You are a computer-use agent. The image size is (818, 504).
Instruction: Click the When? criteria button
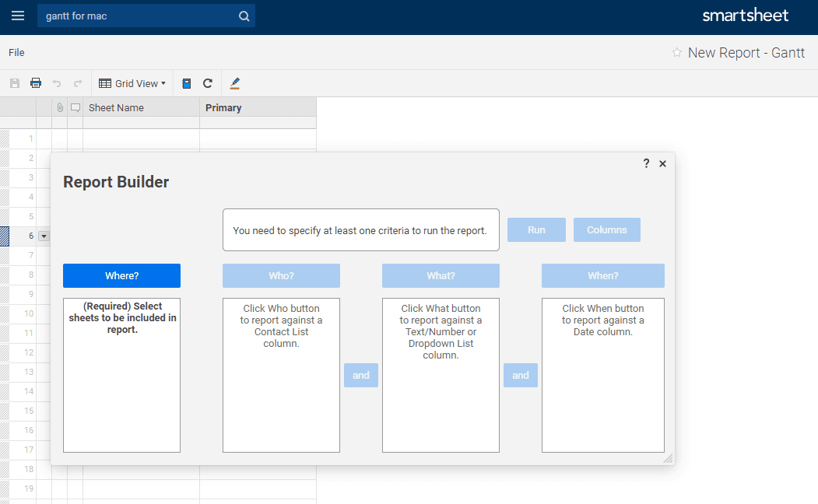[x=602, y=276]
